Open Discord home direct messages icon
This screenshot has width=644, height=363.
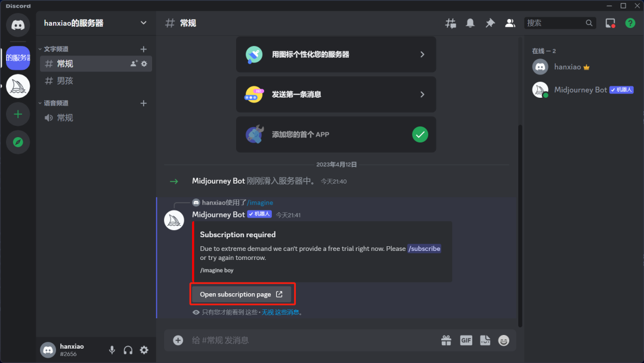pos(18,25)
